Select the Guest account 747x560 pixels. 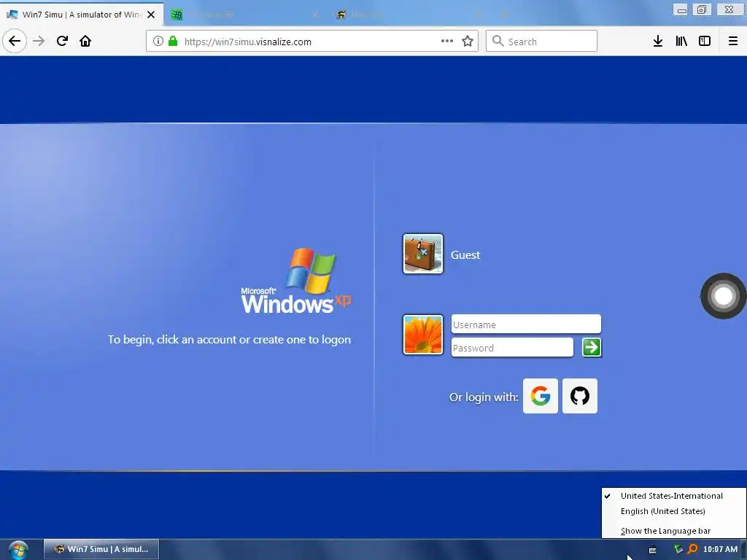pyautogui.click(x=465, y=254)
